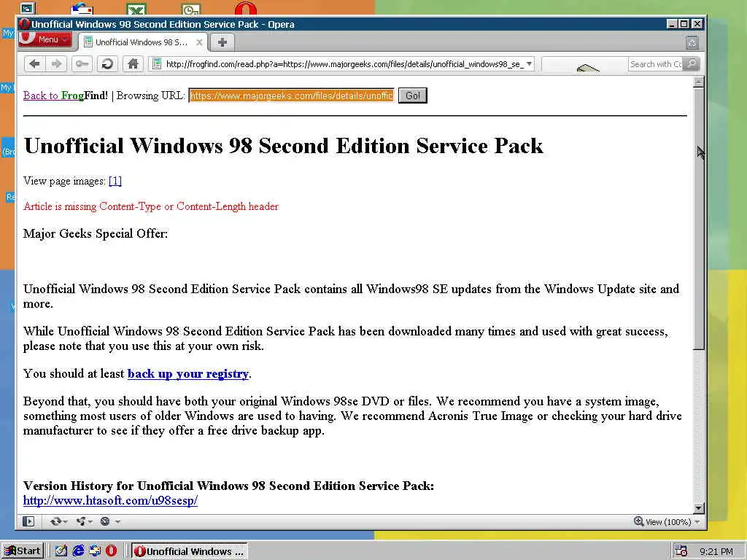The width and height of the screenshot is (747, 560).
Task: Open the page images link [1]
Action: coord(115,181)
